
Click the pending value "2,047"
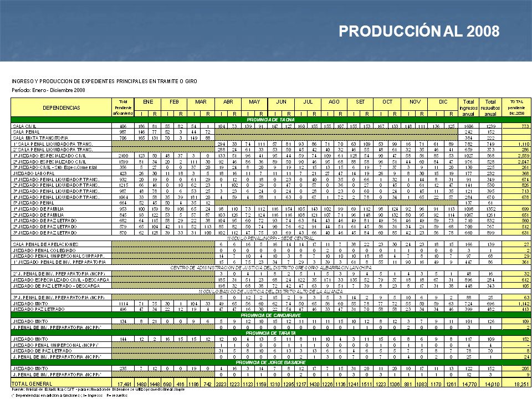pos(524,162)
